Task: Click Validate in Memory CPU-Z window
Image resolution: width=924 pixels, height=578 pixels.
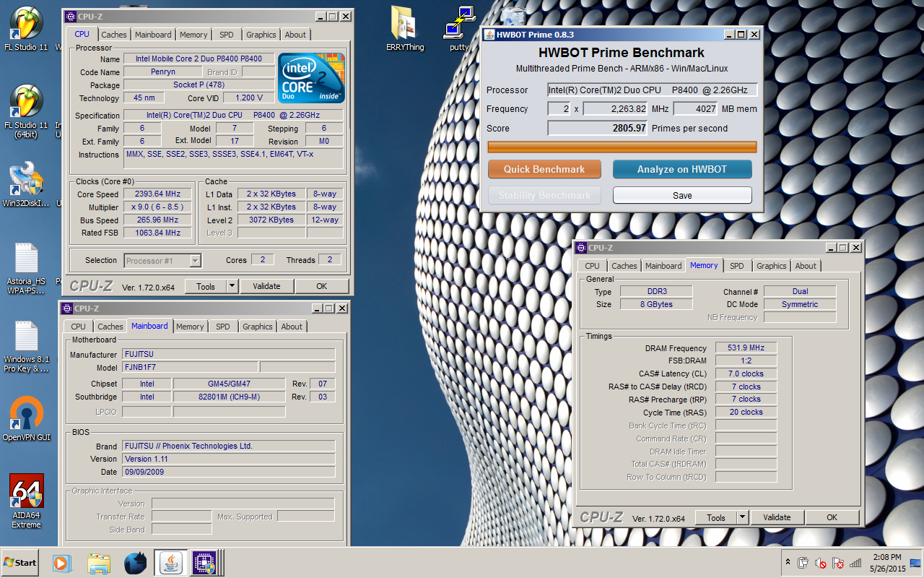Action: pyautogui.click(x=777, y=517)
